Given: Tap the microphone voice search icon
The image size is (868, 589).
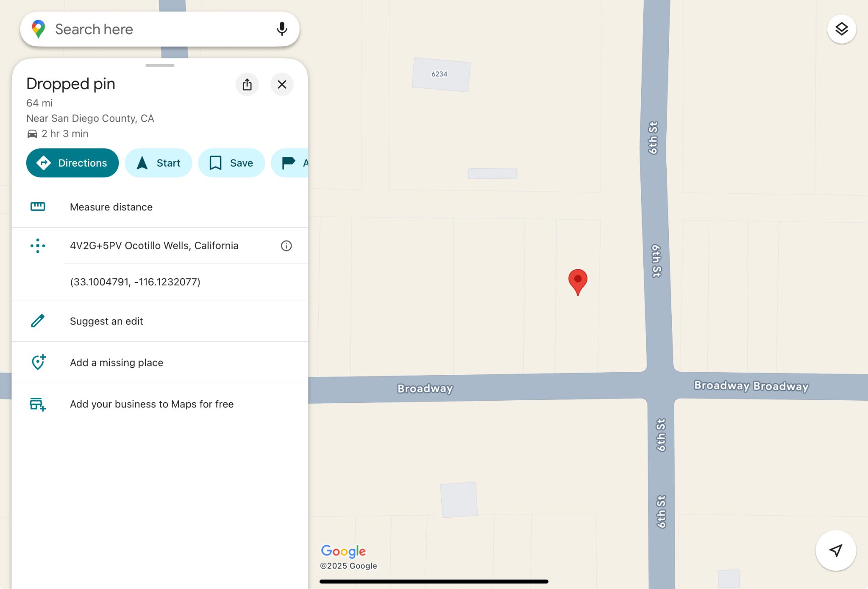Looking at the screenshot, I should click(282, 29).
